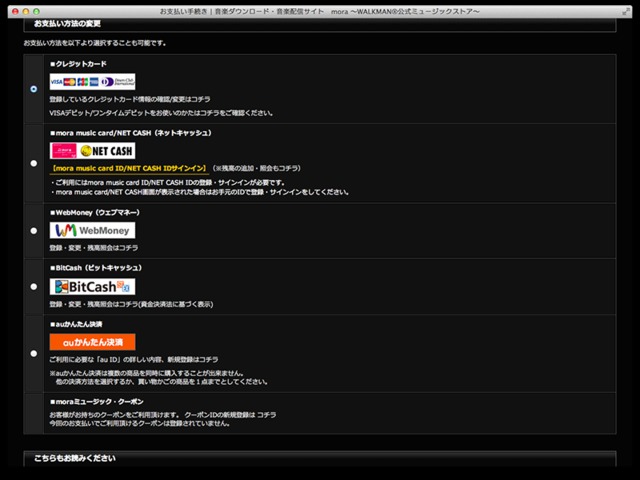Click the ■moraミュージック・クーポン heading
This screenshot has height=480, width=640.
click(x=96, y=402)
